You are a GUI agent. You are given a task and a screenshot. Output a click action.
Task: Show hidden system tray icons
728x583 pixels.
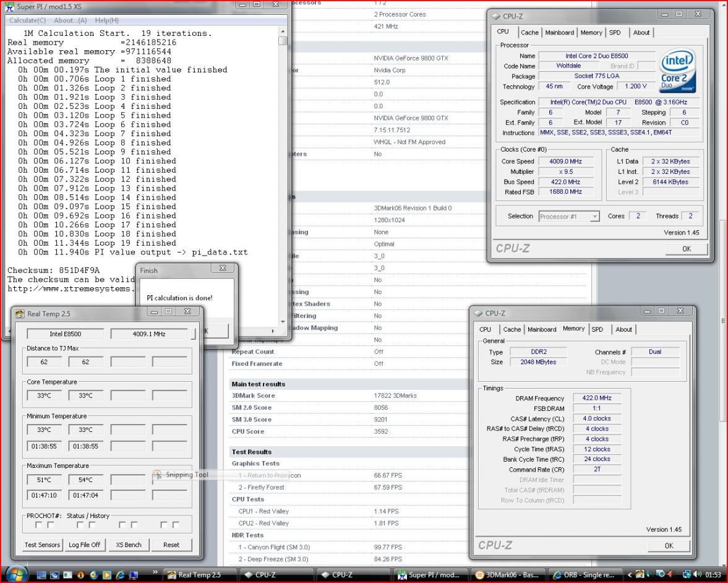[x=630, y=574]
